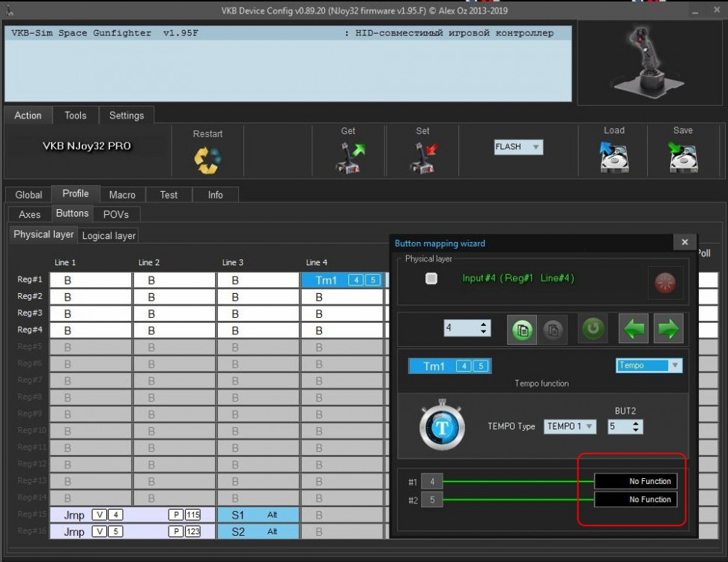Screen dimensions: 728x562
Task: Click the Restart device icon
Action: [207, 158]
